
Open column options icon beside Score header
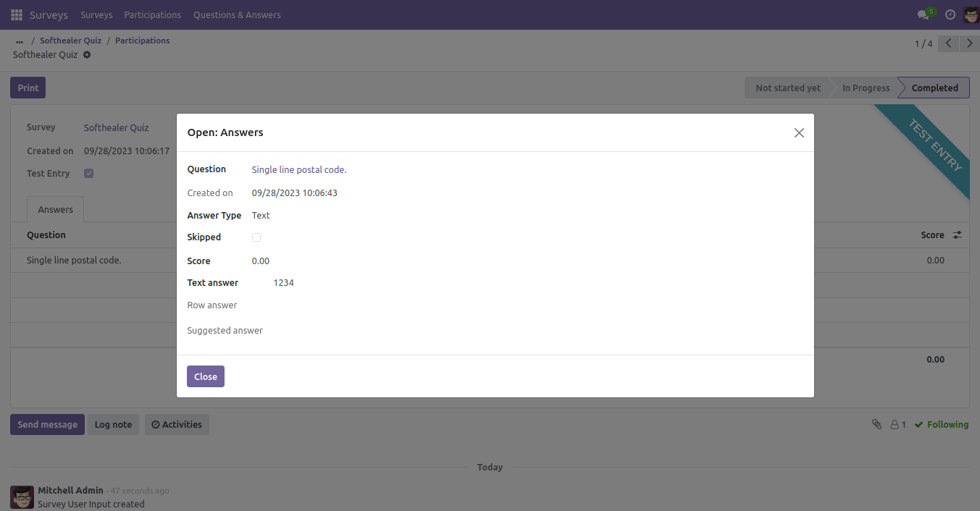(x=957, y=235)
